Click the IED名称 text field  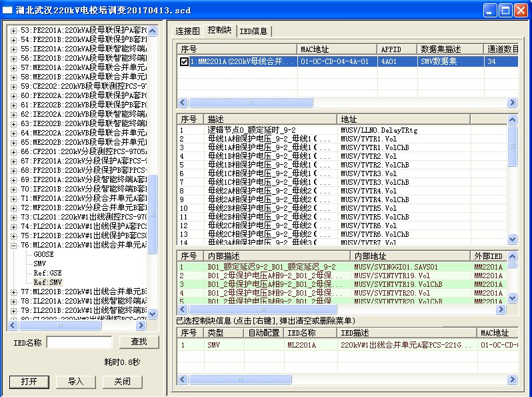pos(79,342)
